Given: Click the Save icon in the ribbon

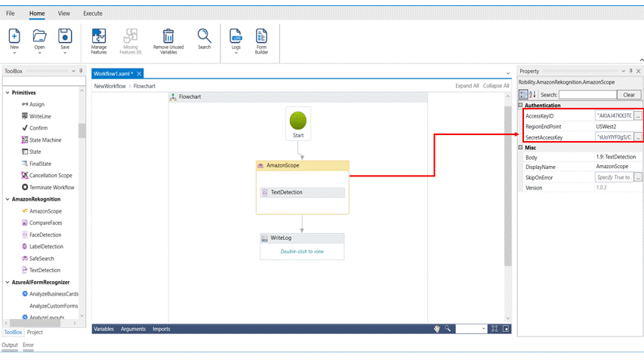Looking at the screenshot, I should coord(65,35).
